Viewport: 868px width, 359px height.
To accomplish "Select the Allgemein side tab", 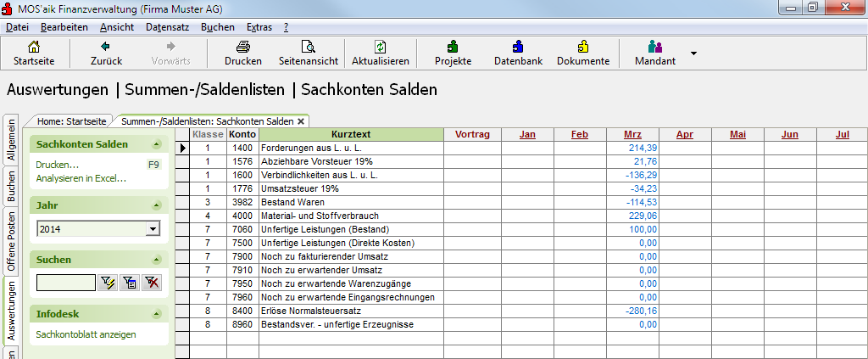I will point(12,139).
